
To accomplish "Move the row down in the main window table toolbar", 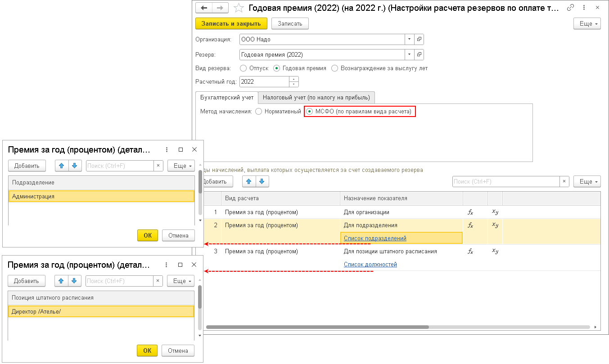I will [262, 181].
